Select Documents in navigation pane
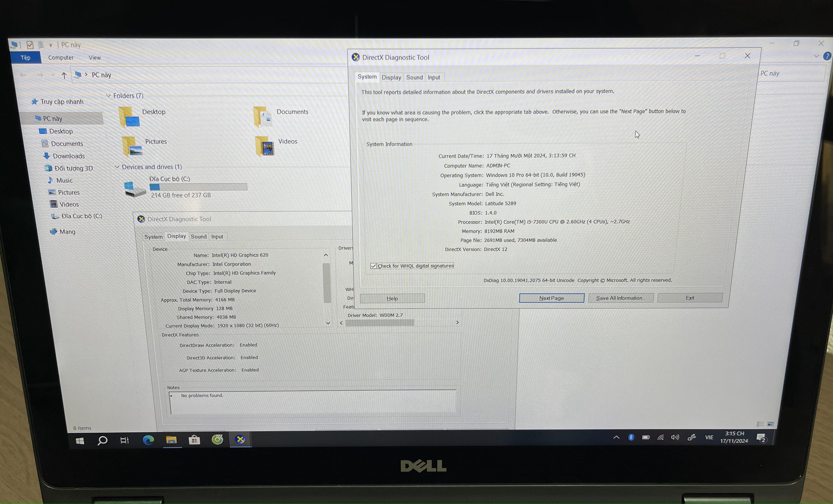Image resolution: width=833 pixels, height=504 pixels. (67, 144)
